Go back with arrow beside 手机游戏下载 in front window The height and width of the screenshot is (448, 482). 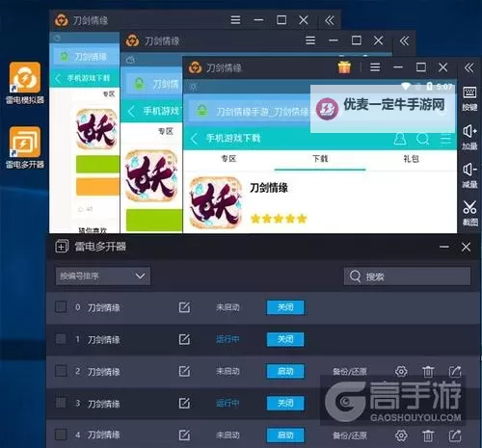point(194,139)
